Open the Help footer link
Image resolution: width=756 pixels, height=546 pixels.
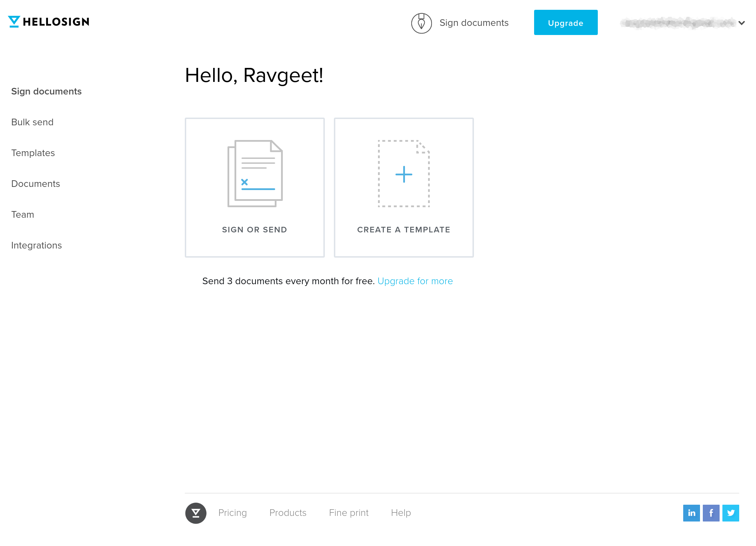[401, 513]
